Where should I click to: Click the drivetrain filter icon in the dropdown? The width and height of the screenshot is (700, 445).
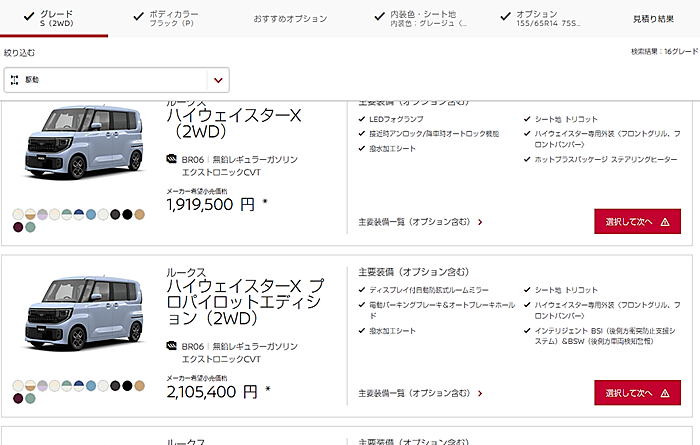(x=14, y=78)
